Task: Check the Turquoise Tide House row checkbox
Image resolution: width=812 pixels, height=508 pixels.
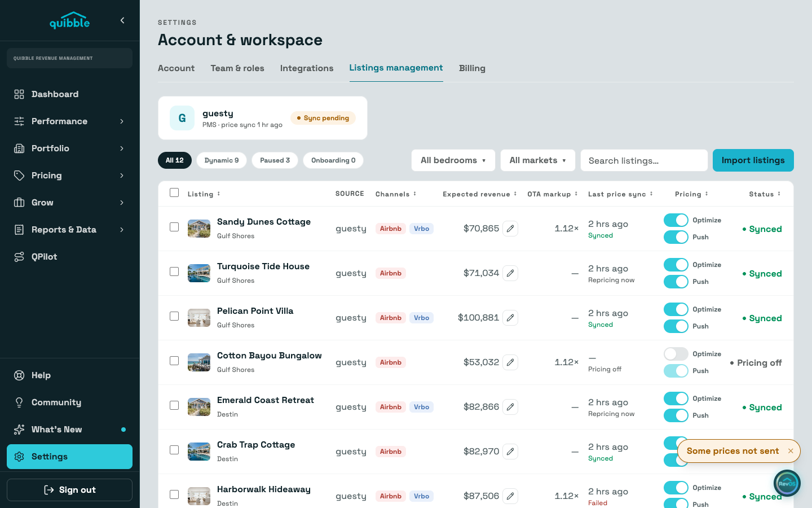Action: 174,271
